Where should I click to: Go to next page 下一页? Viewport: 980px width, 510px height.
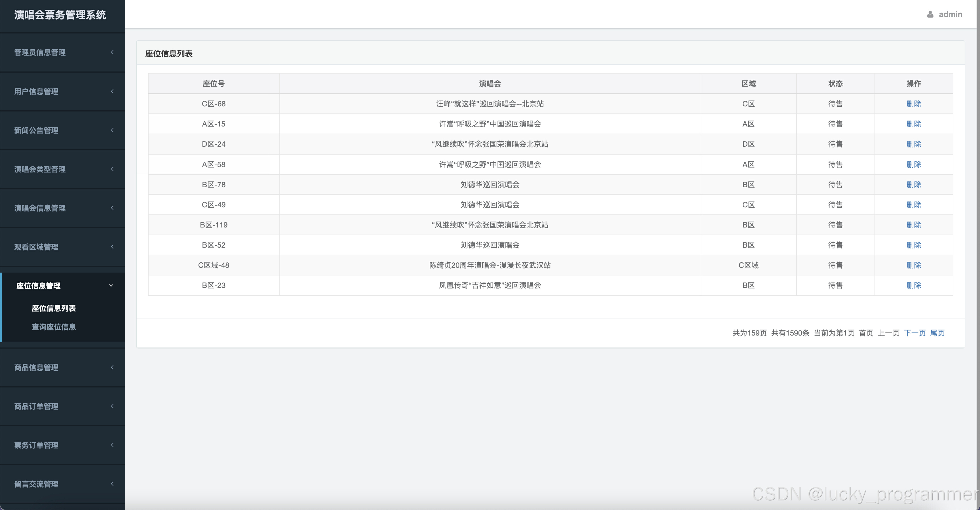coord(914,333)
